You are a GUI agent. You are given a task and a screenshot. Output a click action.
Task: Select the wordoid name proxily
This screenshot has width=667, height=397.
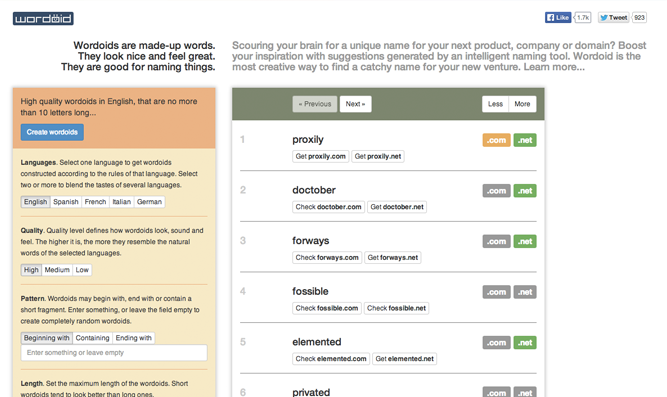click(x=308, y=140)
